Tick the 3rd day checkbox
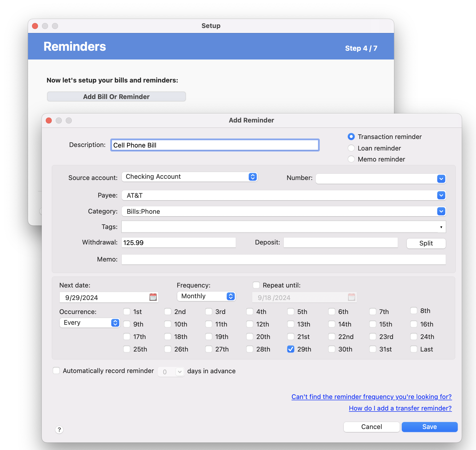 click(x=209, y=311)
